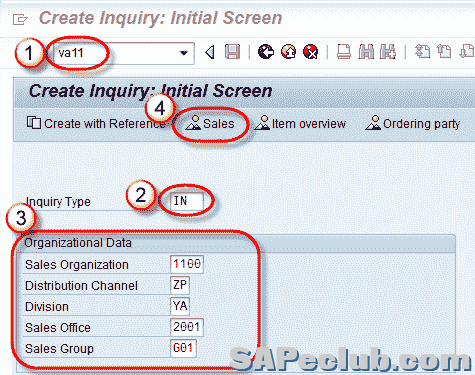This screenshot has width=475, height=375.
Task: Click the green Back arrow icon
Action: click(x=266, y=52)
